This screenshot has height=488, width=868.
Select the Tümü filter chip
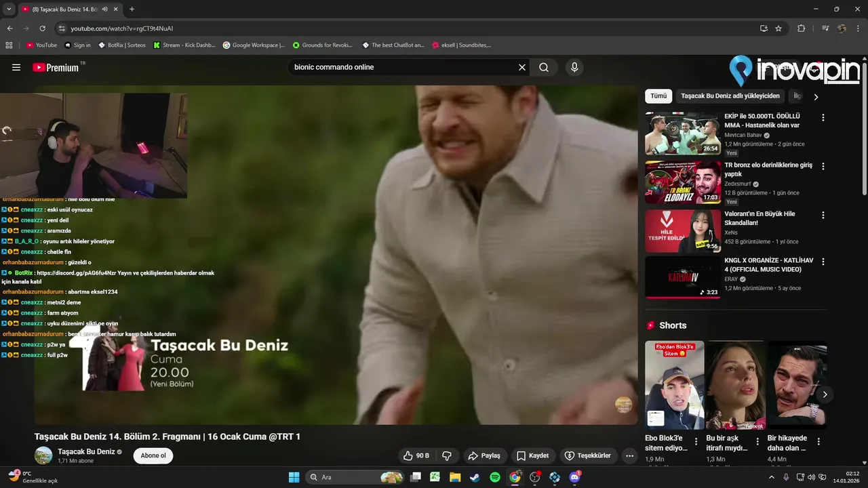[x=658, y=96]
